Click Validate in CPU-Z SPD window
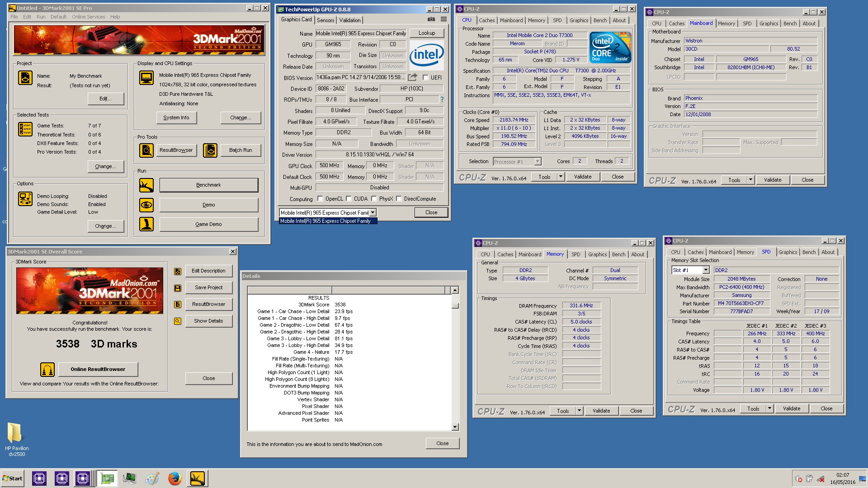The width and height of the screenshot is (868, 488). pos(792,409)
